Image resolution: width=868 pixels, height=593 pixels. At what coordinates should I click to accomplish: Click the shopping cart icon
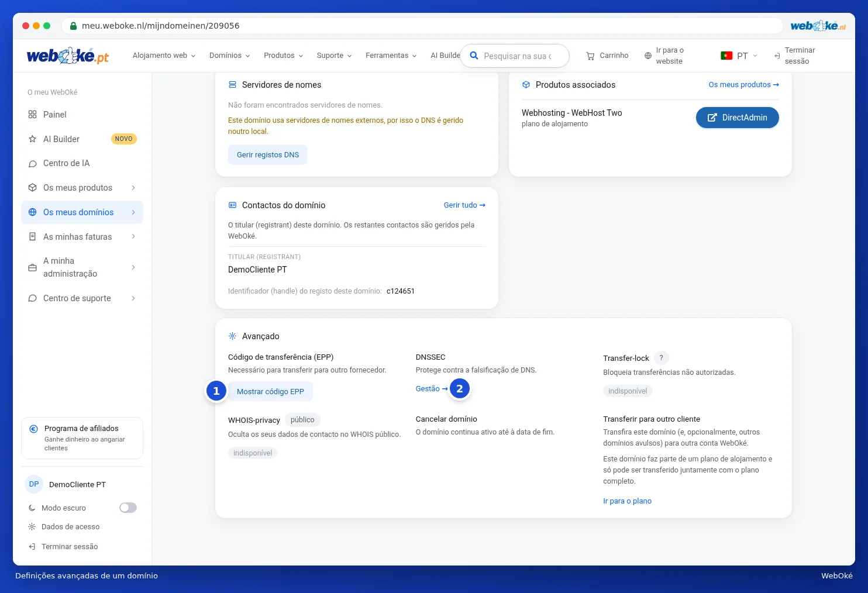coord(590,56)
